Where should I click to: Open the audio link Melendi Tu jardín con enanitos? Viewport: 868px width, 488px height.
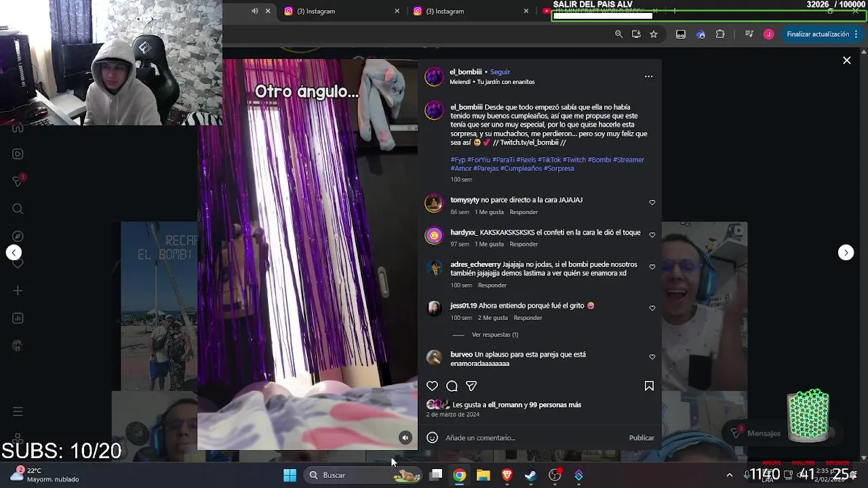pos(492,82)
